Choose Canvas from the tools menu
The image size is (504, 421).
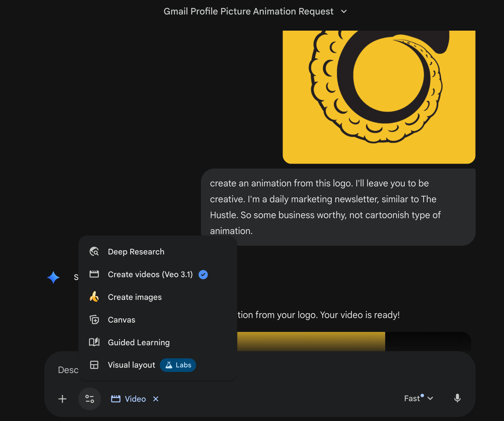click(x=121, y=320)
